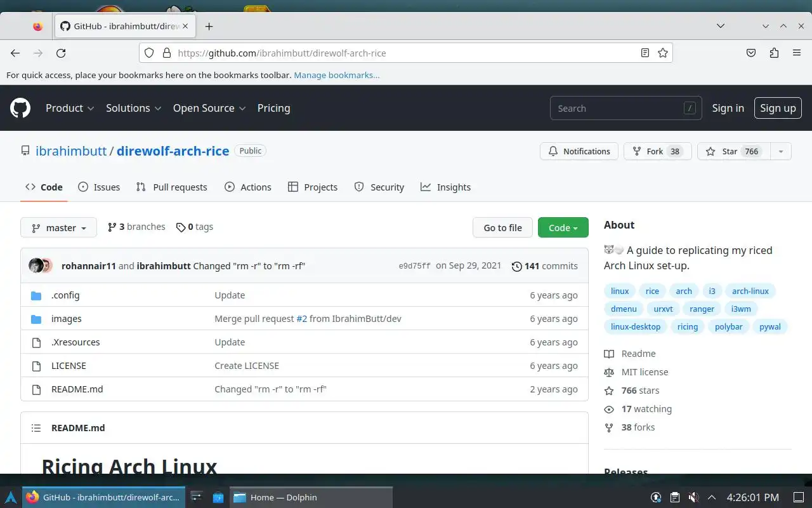Open the LICENSE file
Image resolution: width=812 pixels, height=508 pixels.
pyautogui.click(x=69, y=366)
